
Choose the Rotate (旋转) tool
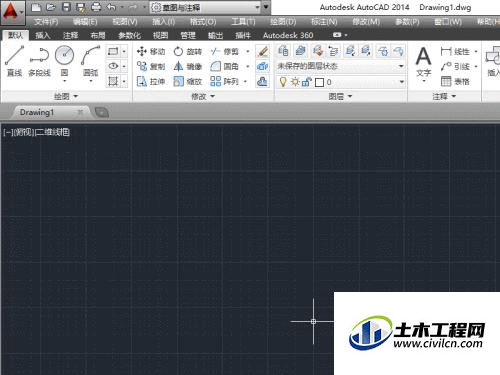(x=188, y=51)
